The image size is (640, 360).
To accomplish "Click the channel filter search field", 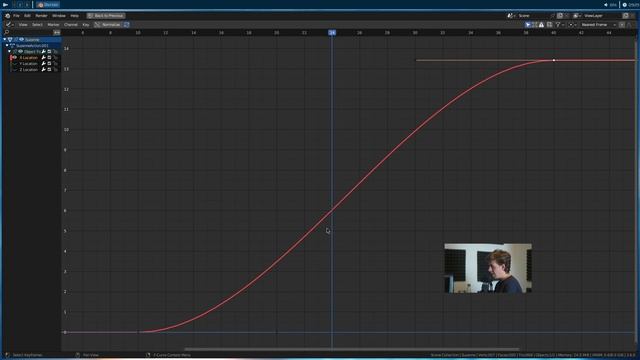I will click(x=29, y=32).
